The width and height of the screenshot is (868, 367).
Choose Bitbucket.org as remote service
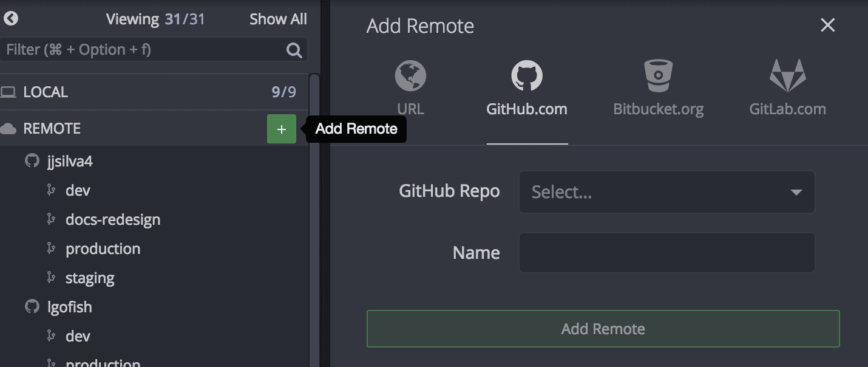coord(658,85)
